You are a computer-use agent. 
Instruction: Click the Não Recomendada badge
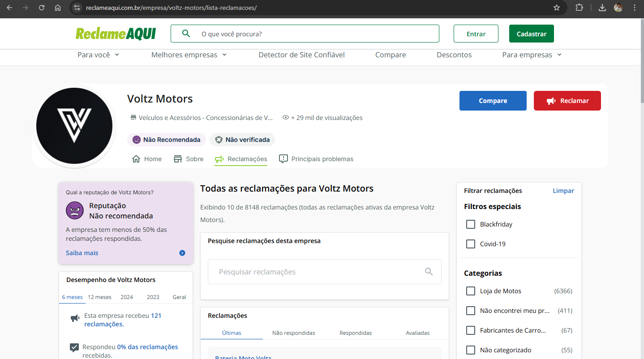point(167,140)
